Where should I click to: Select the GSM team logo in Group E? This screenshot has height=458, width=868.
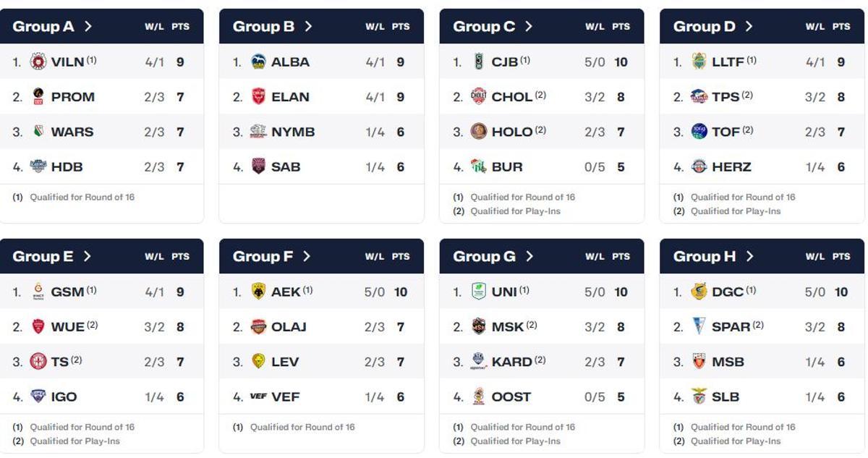(40, 292)
